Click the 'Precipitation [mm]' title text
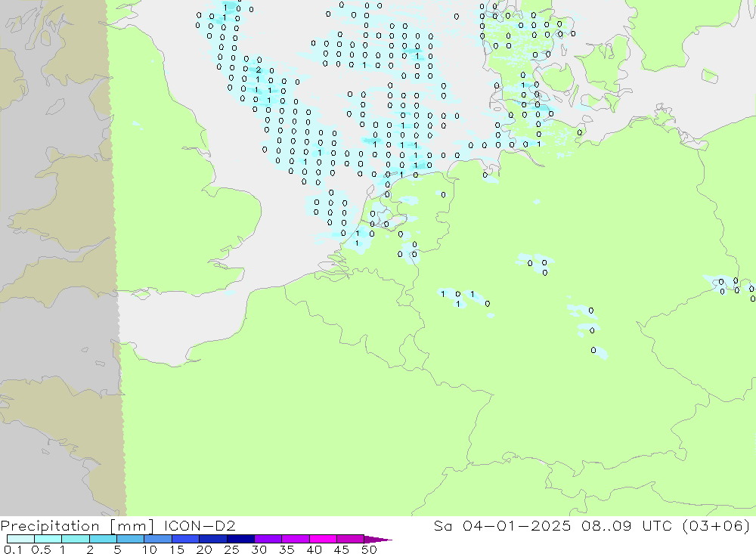 (x=77, y=525)
